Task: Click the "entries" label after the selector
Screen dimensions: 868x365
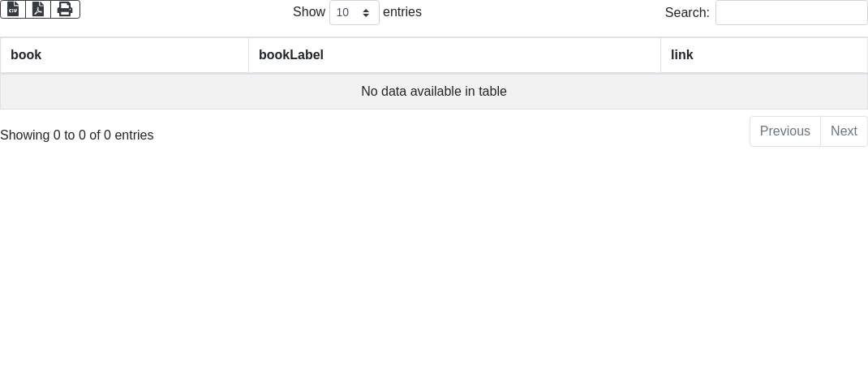Action: (x=402, y=12)
